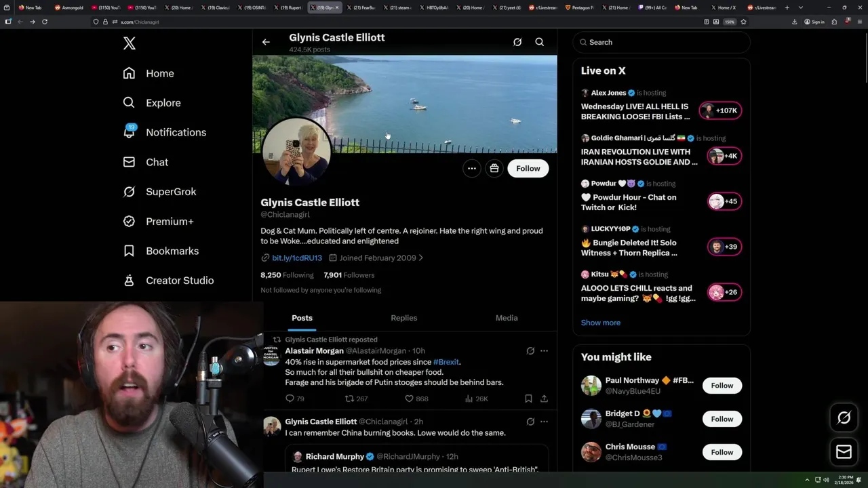Reply to Alastair Morgan post (79)
The height and width of the screenshot is (488, 868).
295,399
